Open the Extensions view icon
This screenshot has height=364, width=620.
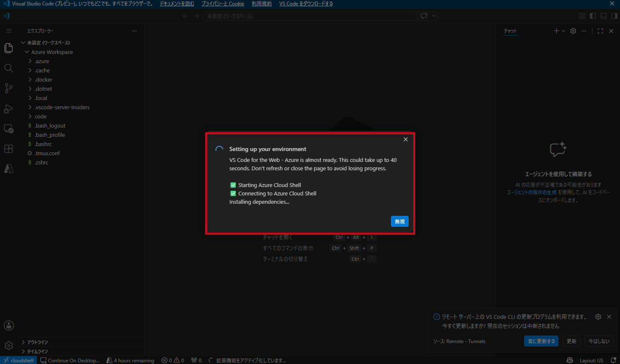tap(8, 149)
